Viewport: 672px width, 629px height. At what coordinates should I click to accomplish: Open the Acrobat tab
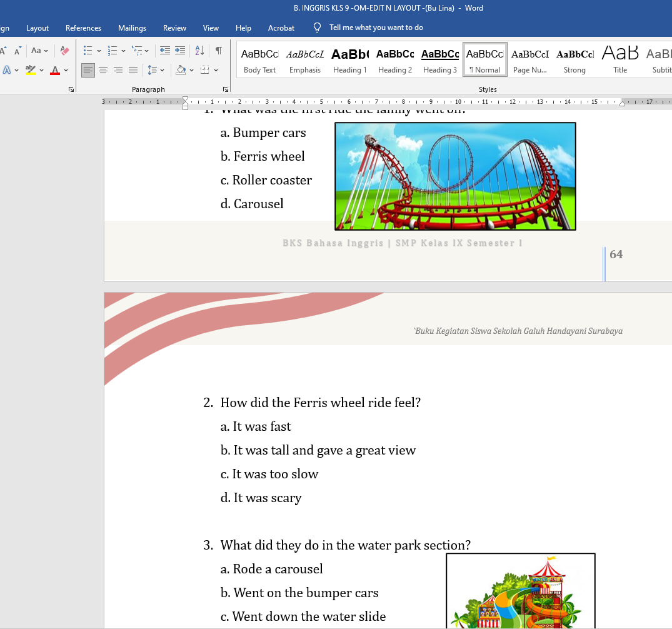281,28
